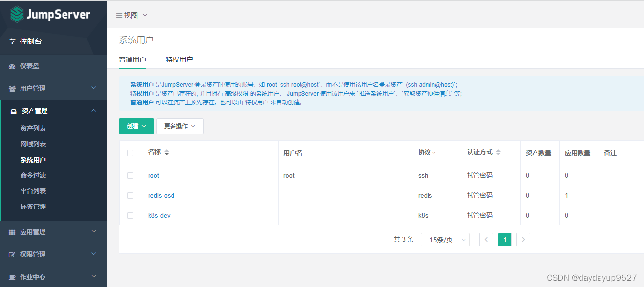Screen dimensions: 644x287
Task: Click the JumpServer logo icon
Action: (x=17, y=14)
